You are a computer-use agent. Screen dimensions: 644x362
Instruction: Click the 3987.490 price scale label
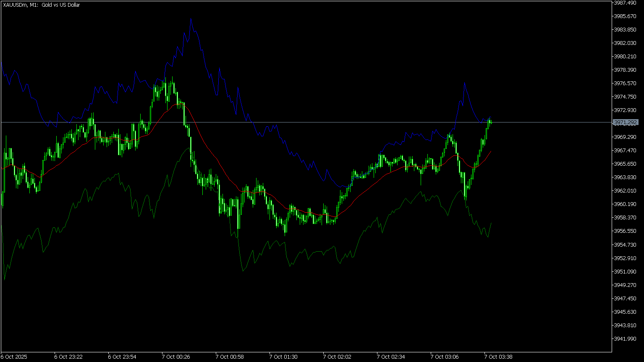[626, 3]
